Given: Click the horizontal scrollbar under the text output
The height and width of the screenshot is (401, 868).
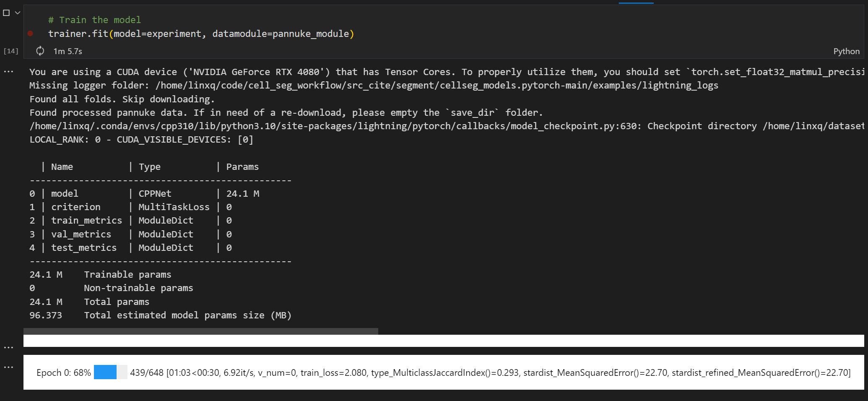Looking at the screenshot, I should click(201, 331).
